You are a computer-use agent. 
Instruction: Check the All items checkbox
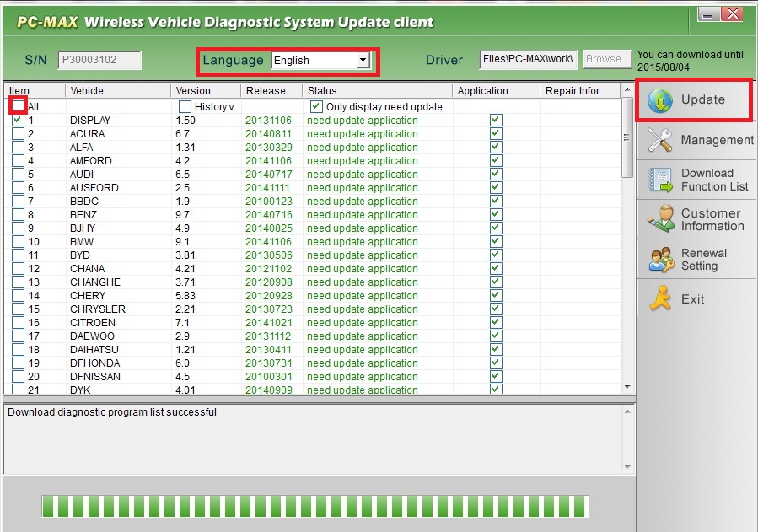point(18,106)
